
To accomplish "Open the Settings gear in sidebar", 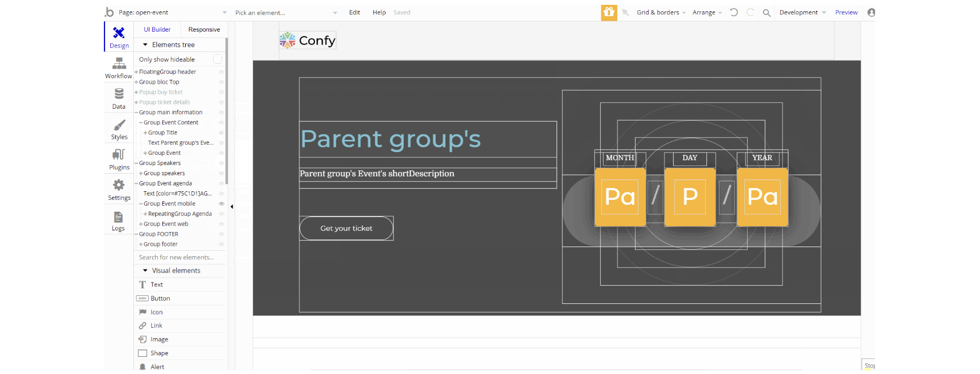I will click(x=119, y=190).
